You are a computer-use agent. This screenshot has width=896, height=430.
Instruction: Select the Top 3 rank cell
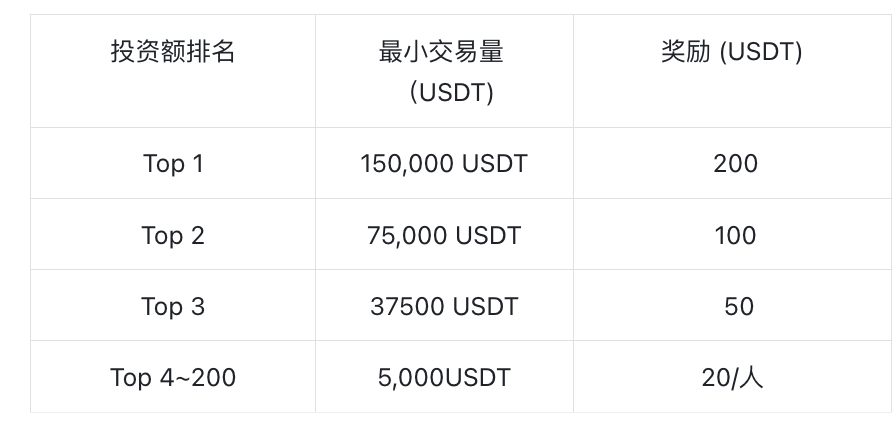(x=173, y=305)
